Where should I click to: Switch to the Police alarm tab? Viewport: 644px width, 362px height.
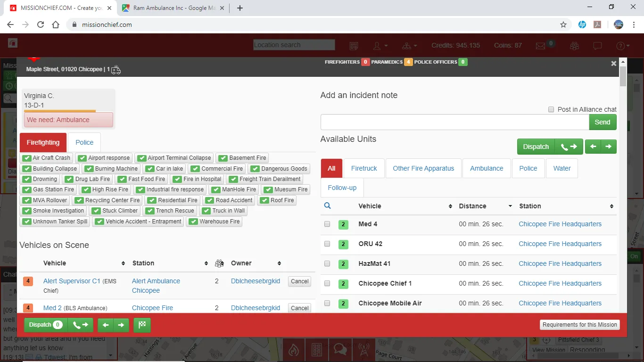[x=84, y=142]
